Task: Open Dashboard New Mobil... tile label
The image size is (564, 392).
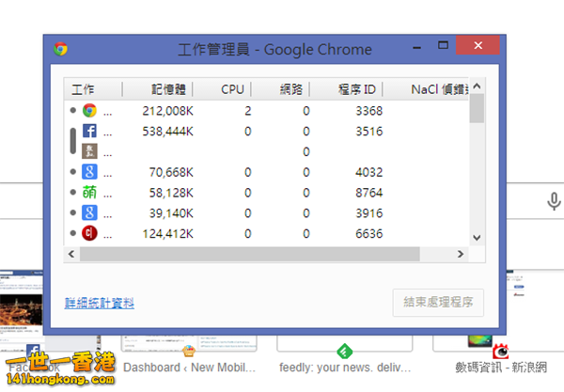Action: point(189,368)
